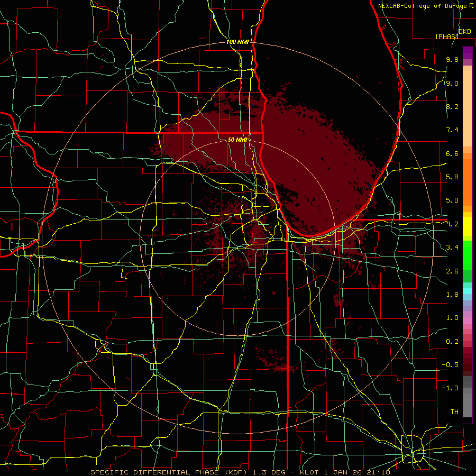This screenshot has height=476, width=476.
Task: Click the cyan swatch beside 1.8
Action: [467, 291]
